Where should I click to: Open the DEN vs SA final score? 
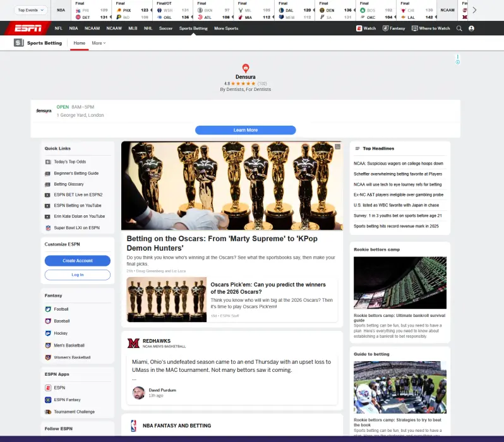point(335,10)
